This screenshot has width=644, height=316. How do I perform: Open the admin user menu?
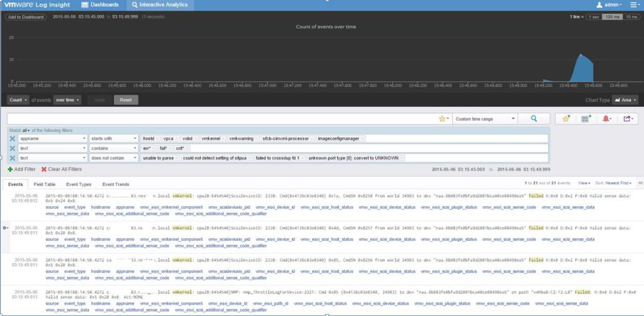(x=609, y=5)
